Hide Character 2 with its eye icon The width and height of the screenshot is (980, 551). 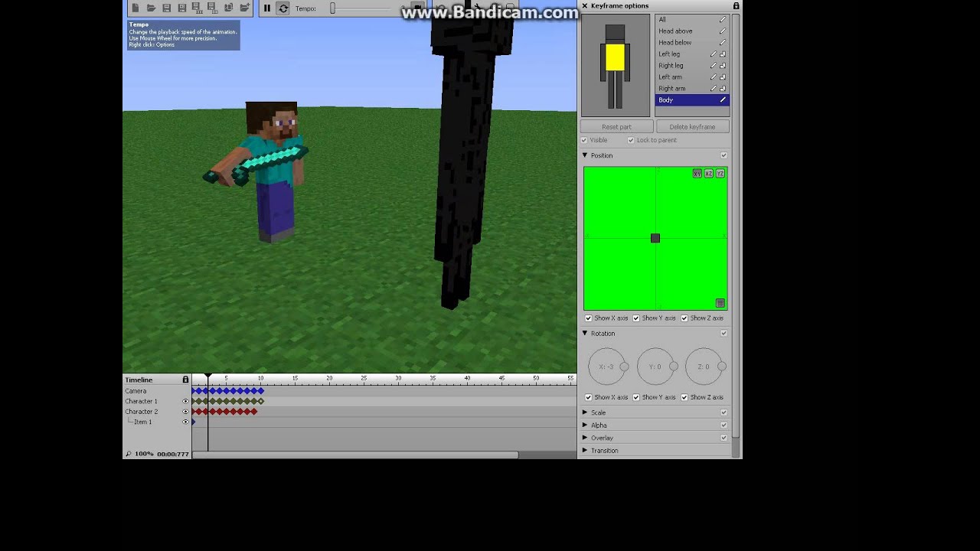[x=185, y=412]
